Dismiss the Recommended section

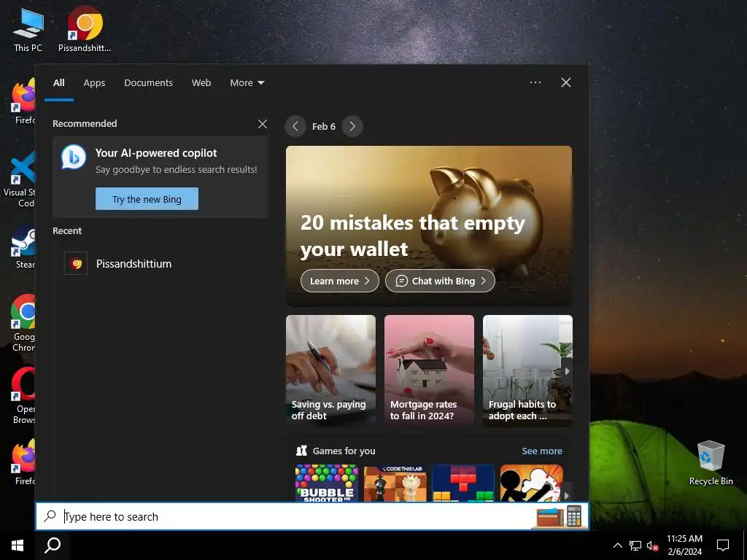(263, 124)
